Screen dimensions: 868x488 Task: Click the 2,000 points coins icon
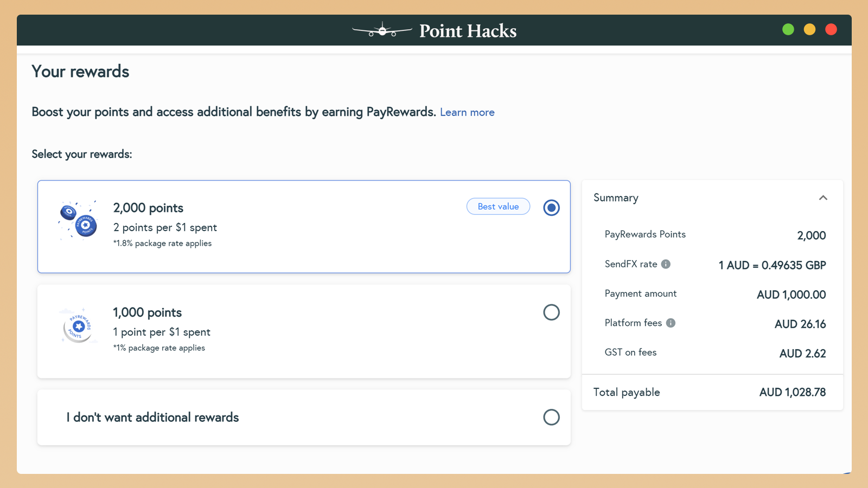pyautogui.click(x=78, y=220)
